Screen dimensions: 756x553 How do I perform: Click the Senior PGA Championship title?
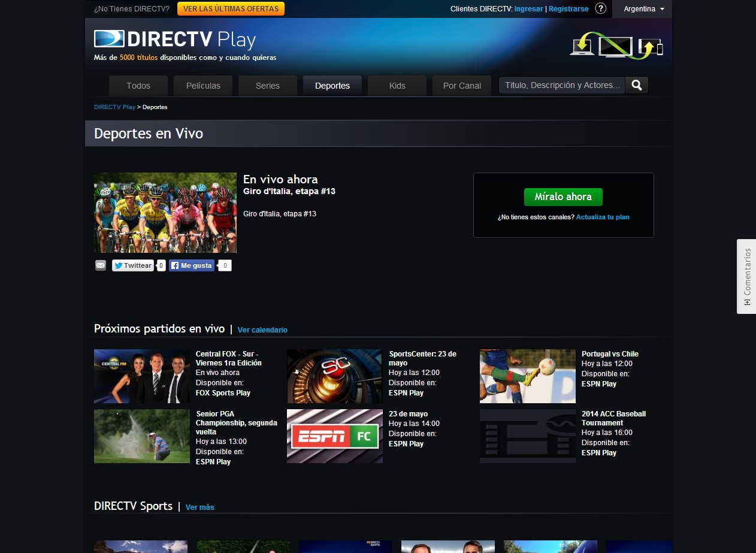[x=237, y=422]
